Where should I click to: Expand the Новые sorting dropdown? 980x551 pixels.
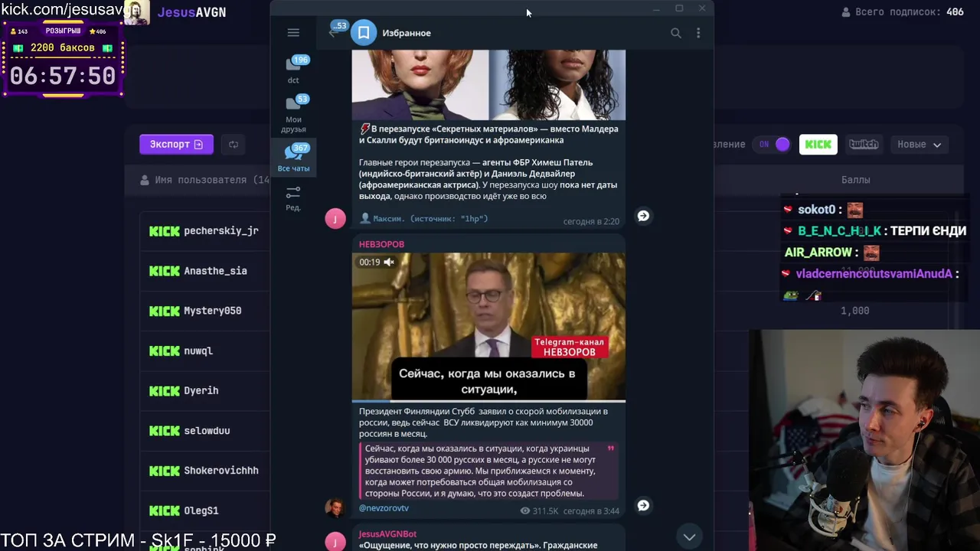pyautogui.click(x=919, y=144)
